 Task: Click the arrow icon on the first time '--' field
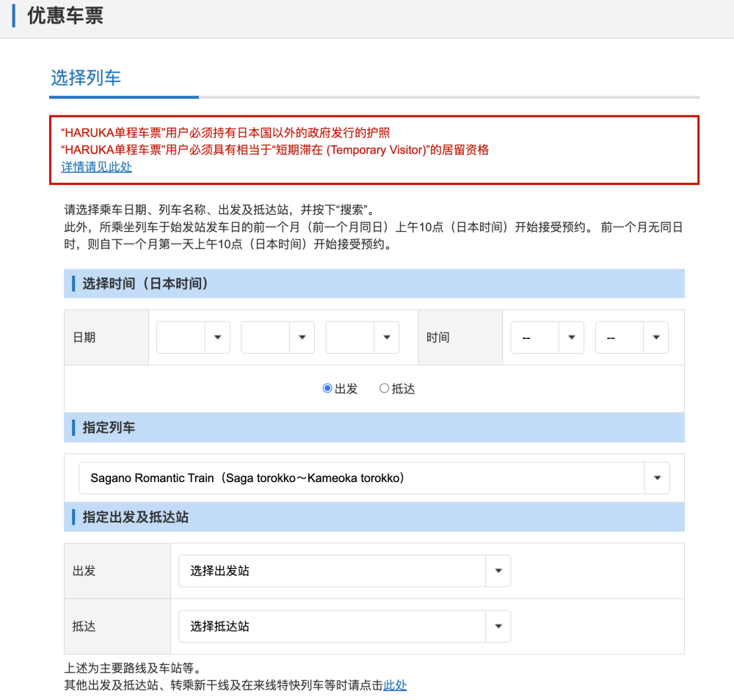pos(572,337)
